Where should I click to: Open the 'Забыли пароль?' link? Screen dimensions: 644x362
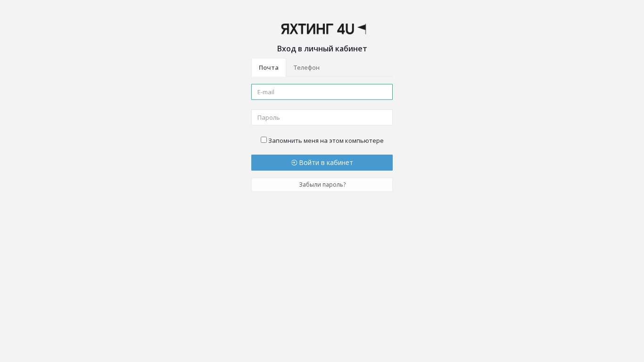322,185
